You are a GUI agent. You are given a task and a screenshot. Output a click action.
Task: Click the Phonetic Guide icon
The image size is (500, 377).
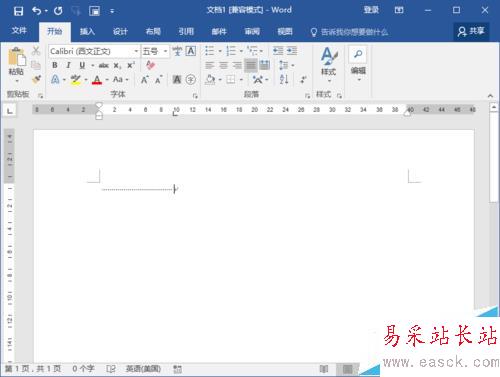[x=177, y=51]
